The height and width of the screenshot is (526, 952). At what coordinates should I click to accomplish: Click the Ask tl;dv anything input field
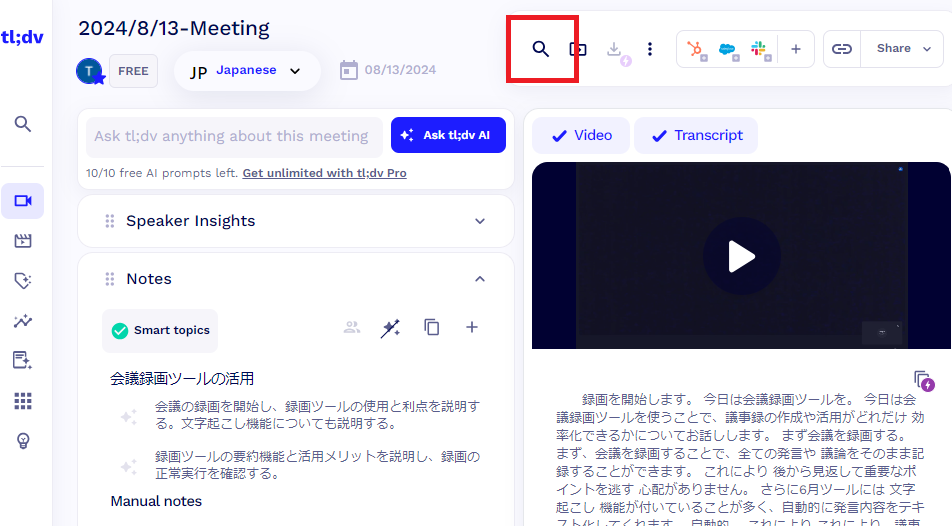tap(234, 136)
